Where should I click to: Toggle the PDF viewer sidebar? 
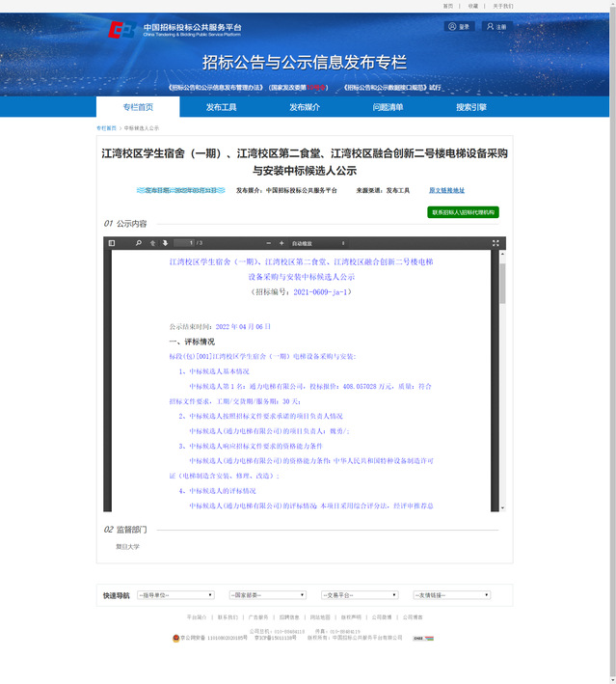112,243
